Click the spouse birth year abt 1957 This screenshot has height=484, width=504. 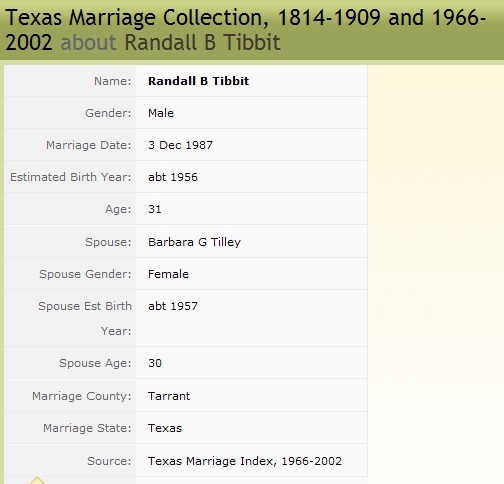click(x=173, y=306)
